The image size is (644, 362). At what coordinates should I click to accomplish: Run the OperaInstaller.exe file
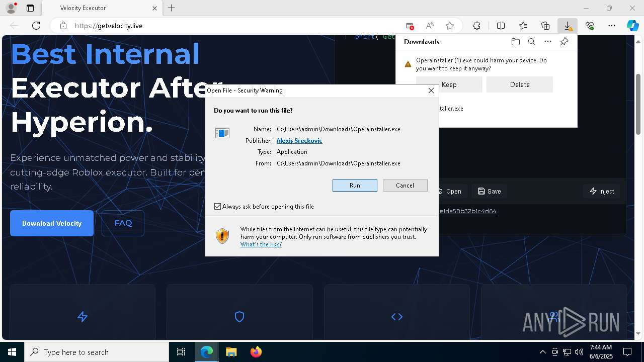pos(355,186)
